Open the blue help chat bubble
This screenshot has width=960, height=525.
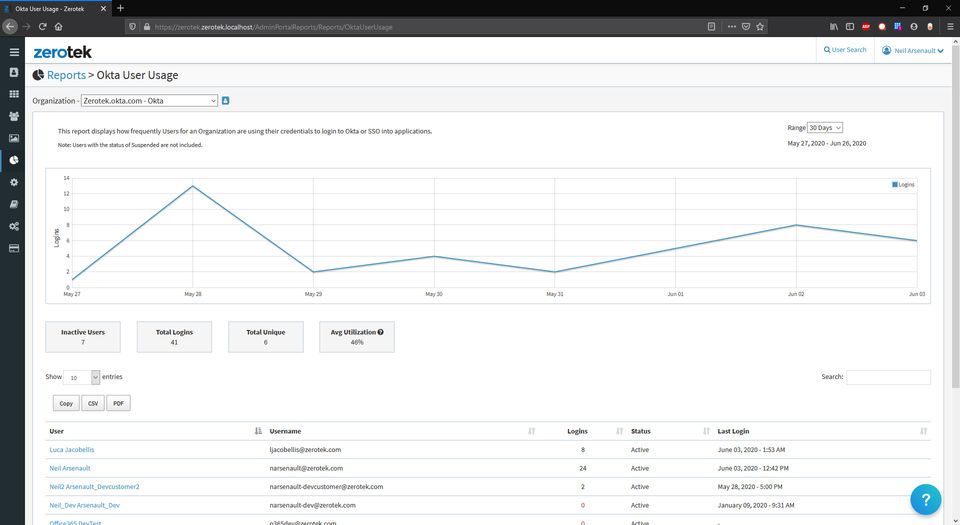click(x=925, y=499)
